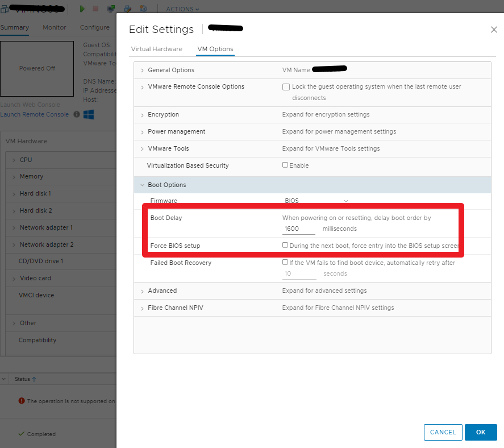Click the Powered Off console thumbnail
Image resolution: width=504 pixels, height=448 pixels.
point(37,68)
